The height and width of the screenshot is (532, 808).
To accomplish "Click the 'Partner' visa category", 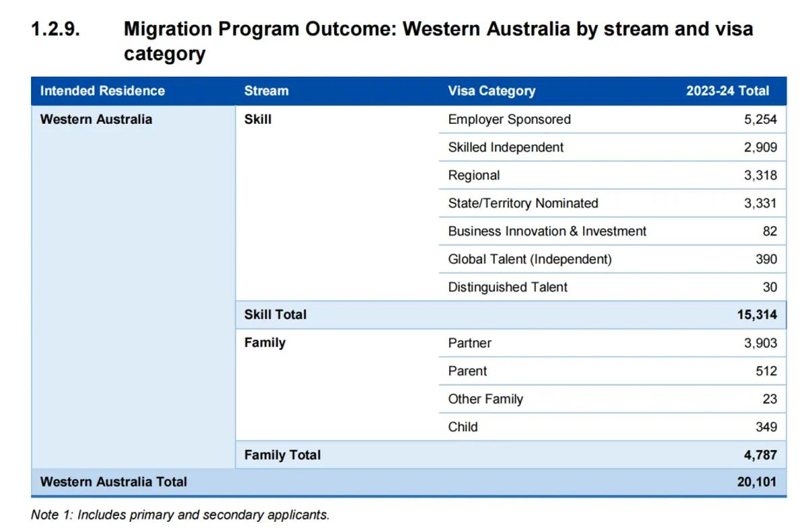I will [470, 343].
